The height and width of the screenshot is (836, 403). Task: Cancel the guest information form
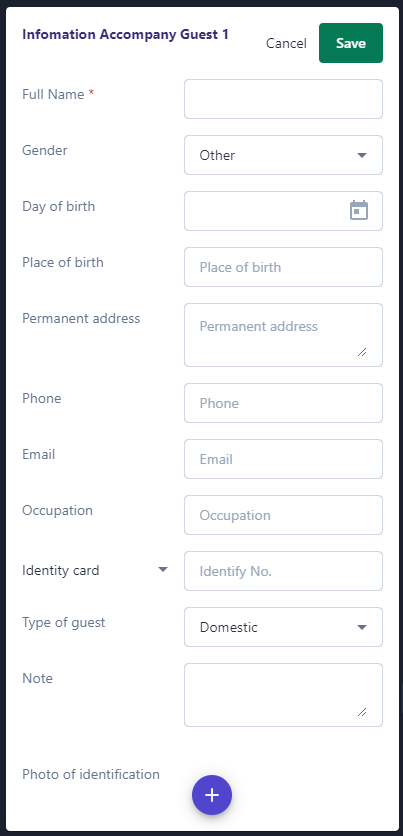tap(286, 43)
